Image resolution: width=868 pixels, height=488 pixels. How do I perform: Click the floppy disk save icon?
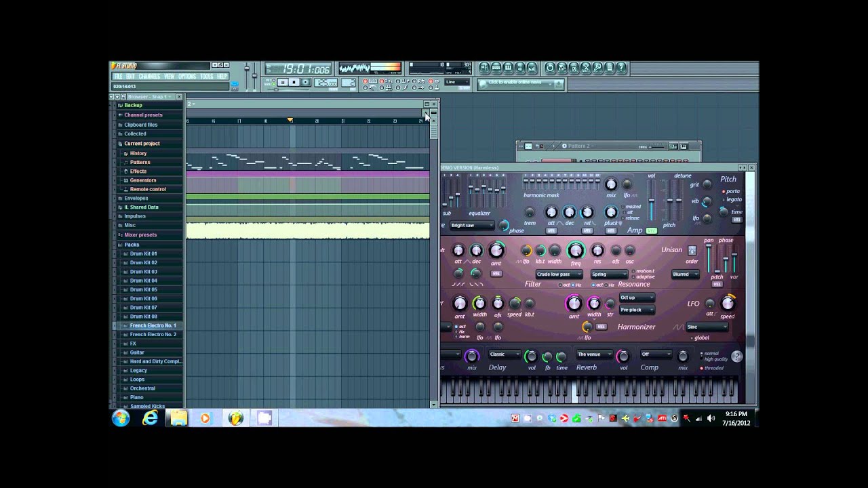tap(562, 68)
